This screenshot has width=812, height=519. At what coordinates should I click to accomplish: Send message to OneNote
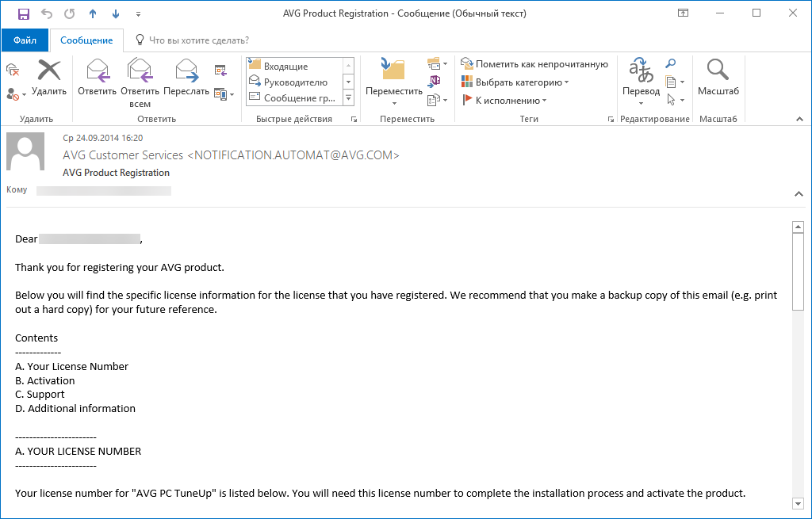[x=434, y=81]
